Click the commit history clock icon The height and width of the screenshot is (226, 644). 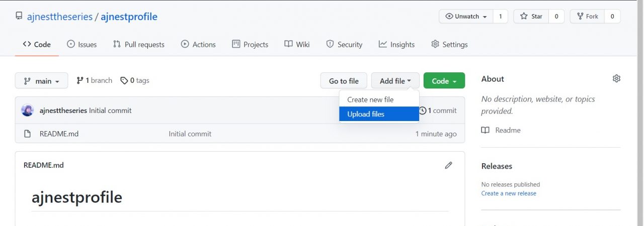(423, 110)
